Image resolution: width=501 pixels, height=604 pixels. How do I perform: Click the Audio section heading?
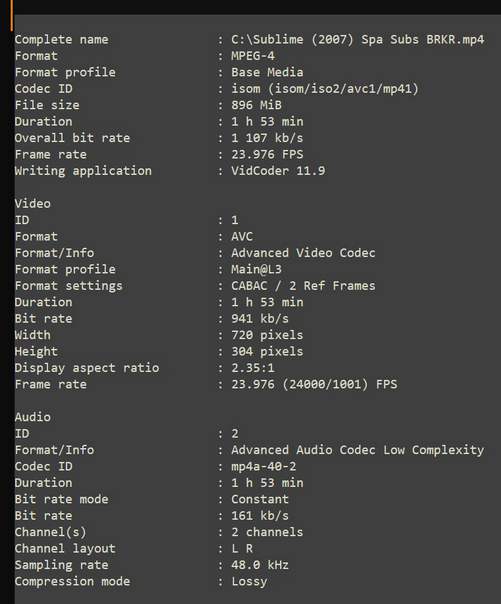coord(33,417)
